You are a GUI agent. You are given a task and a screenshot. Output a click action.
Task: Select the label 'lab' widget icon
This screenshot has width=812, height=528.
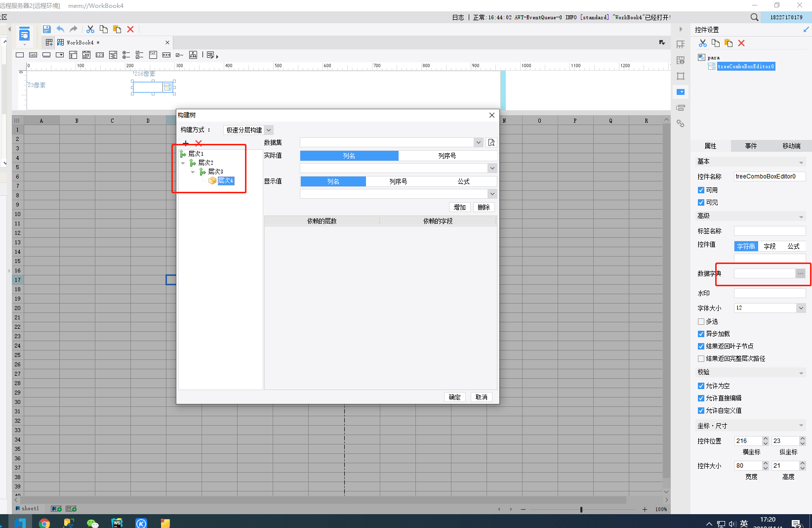(x=33, y=55)
